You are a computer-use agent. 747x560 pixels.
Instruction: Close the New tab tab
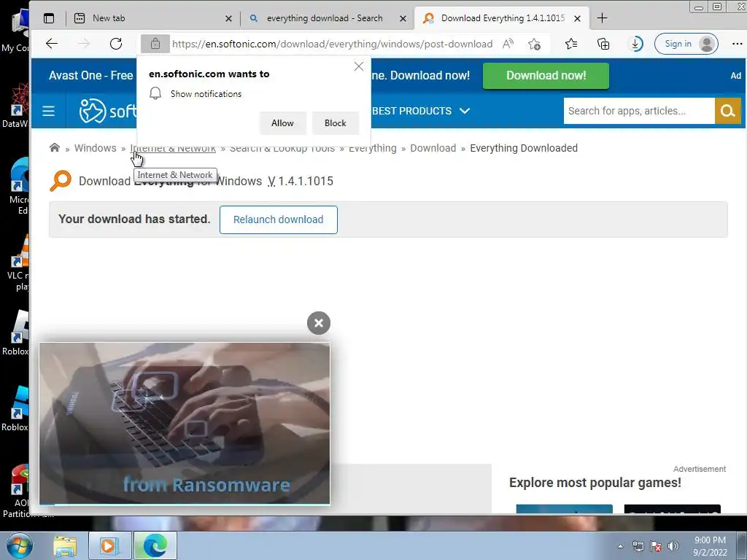point(228,18)
